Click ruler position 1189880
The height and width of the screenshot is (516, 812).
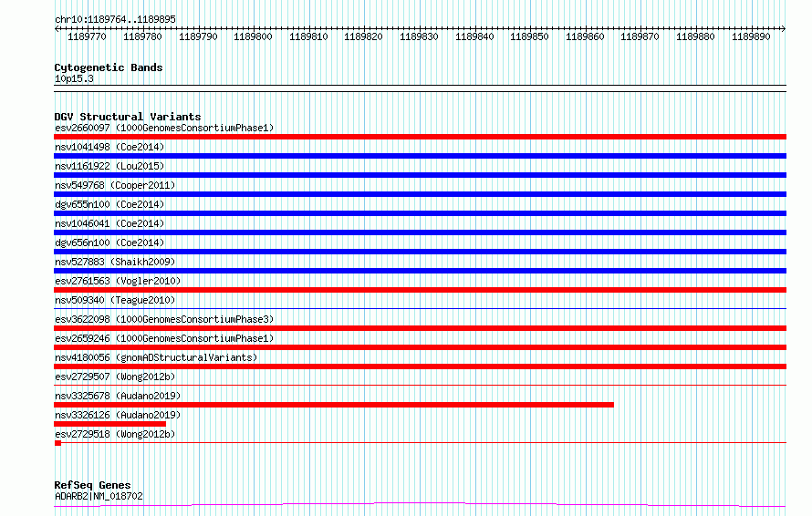[695, 36]
